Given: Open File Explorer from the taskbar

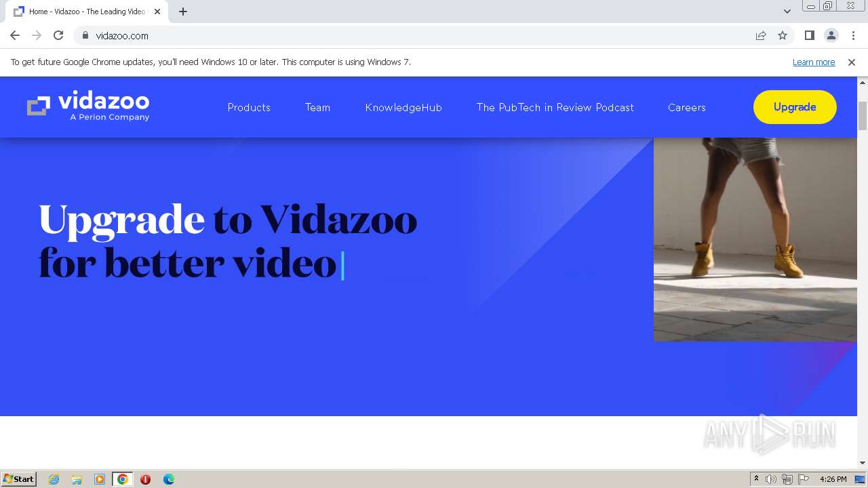Looking at the screenshot, I should click(77, 479).
